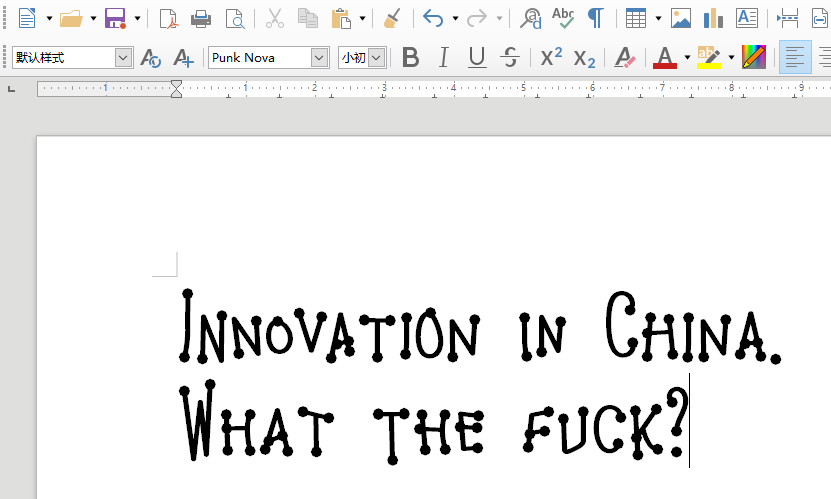831x499 pixels.
Task: Toggle formatting marks (pilcrow)
Action: (x=596, y=18)
